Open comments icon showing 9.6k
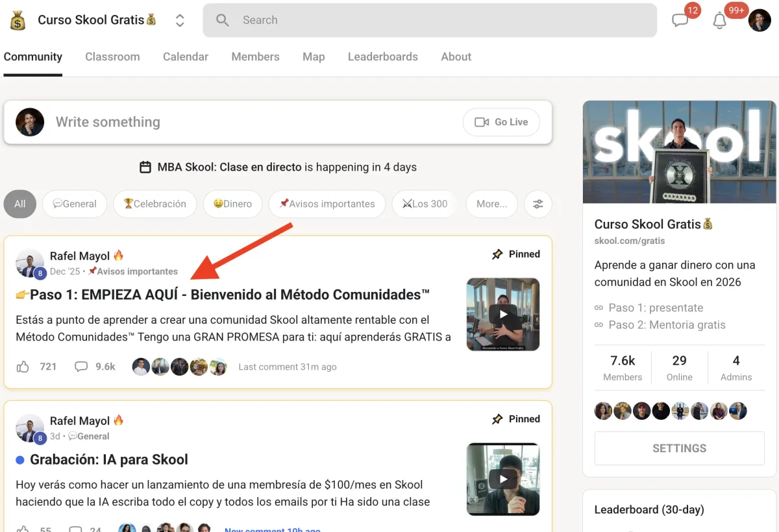Screen dimensions: 779x532 [x=81, y=367]
